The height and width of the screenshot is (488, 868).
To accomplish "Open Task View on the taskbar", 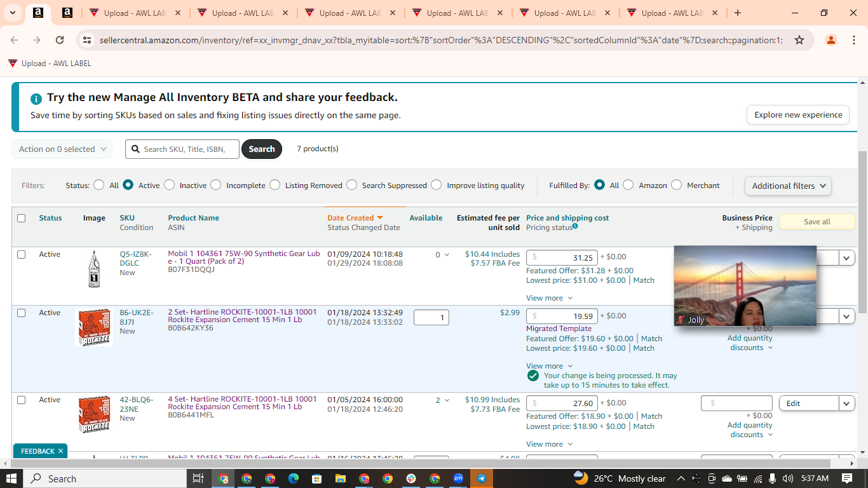I will (x=198, y=478).
